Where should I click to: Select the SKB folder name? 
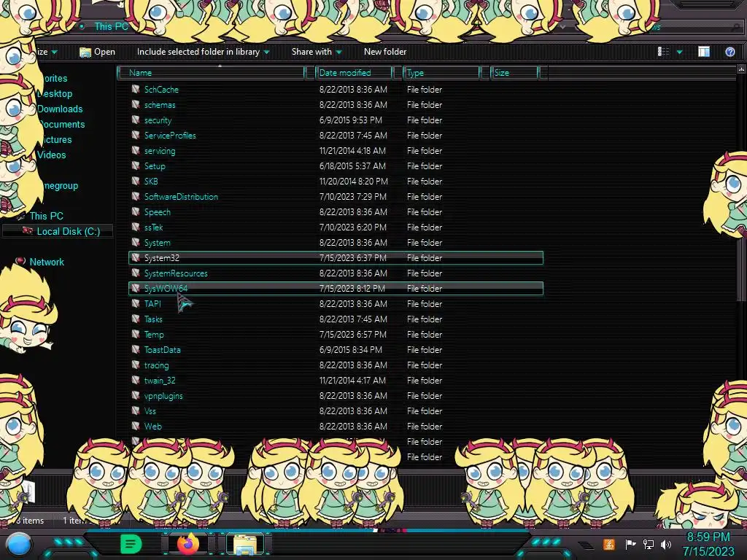coord(150,181)
